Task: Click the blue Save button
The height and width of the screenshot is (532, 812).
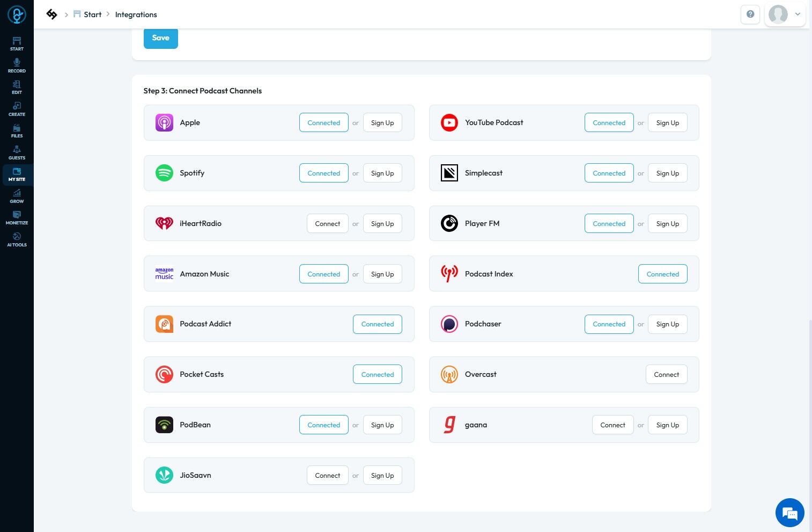Action: pos(161,38)
